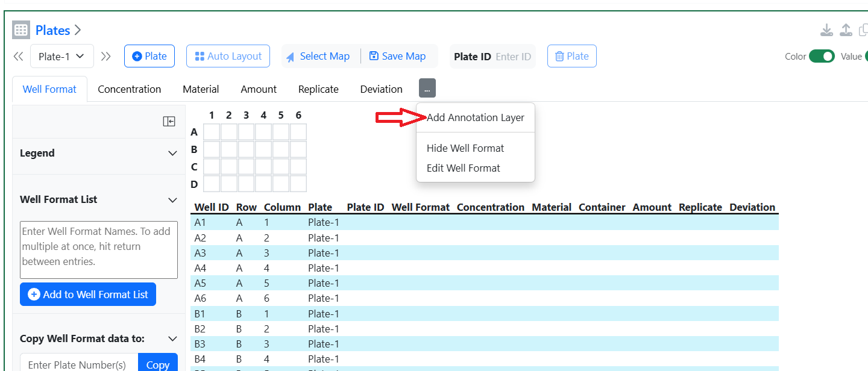The image size is (868, 371).
Task: Click the delete Plate trash button
Action: (x=571, y=56)
